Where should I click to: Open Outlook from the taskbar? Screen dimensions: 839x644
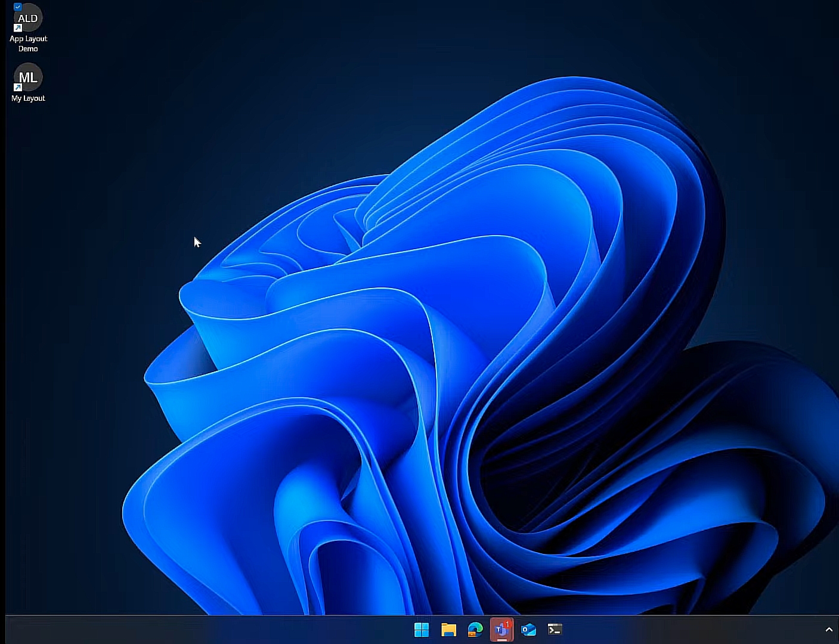[528, 630]
